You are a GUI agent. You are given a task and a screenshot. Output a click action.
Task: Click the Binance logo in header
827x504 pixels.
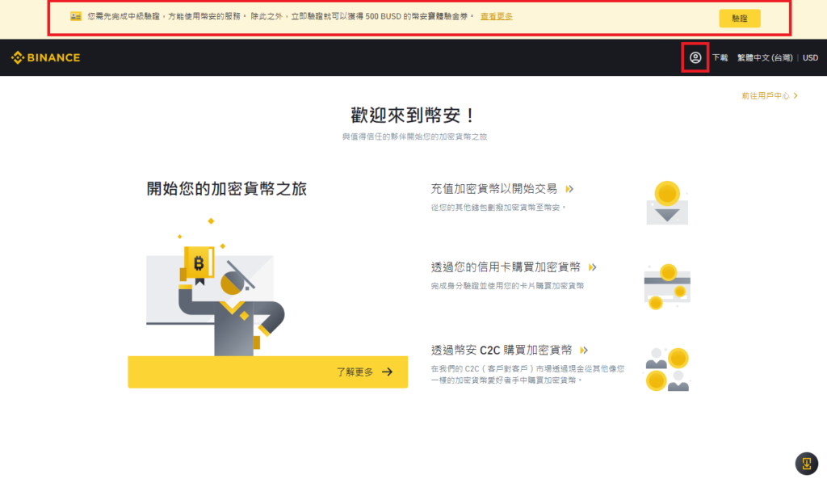point(45,57)
